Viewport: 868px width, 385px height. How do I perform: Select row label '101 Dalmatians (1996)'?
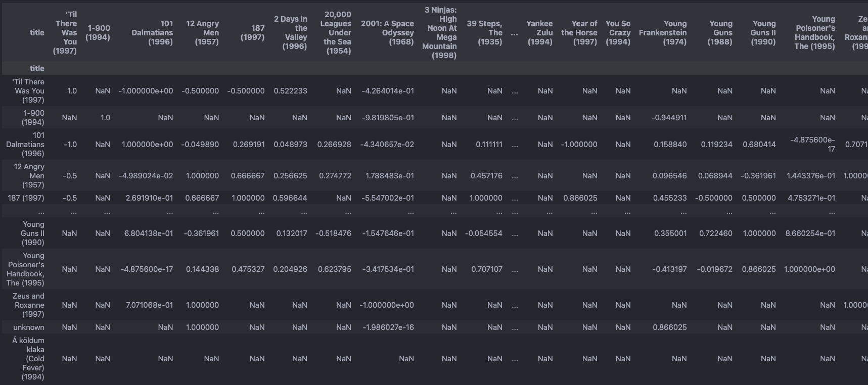point(25,145)
